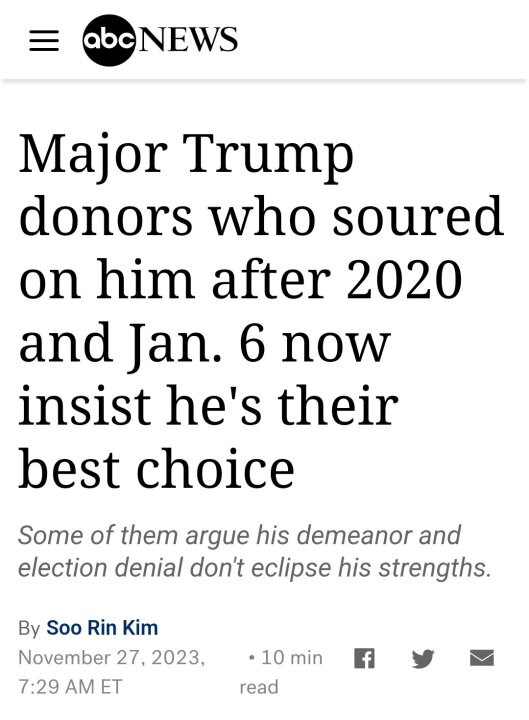Click headline line "on him after 2020"
Viewport: 529px width, 720px height.
point(241,279)
